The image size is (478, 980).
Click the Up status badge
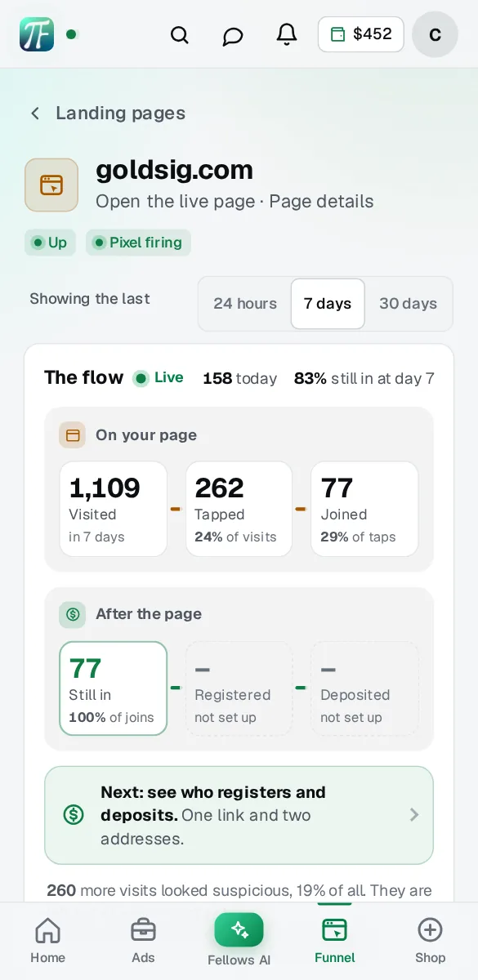[50, 243]
